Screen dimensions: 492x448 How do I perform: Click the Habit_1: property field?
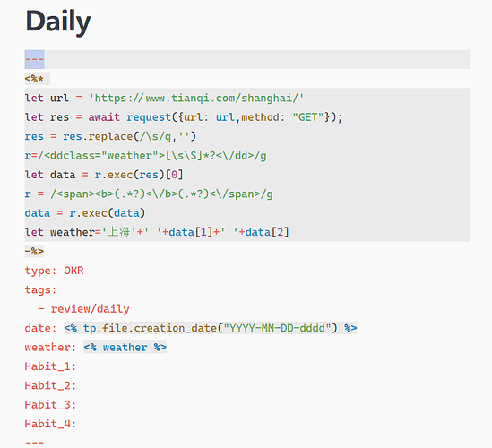coord(50,366)
